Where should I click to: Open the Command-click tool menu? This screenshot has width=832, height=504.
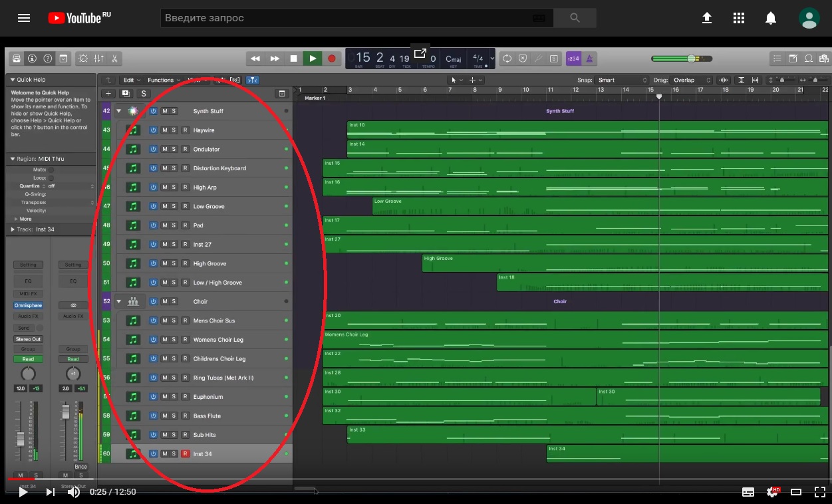pyautogui.click(x=476, y=80)
